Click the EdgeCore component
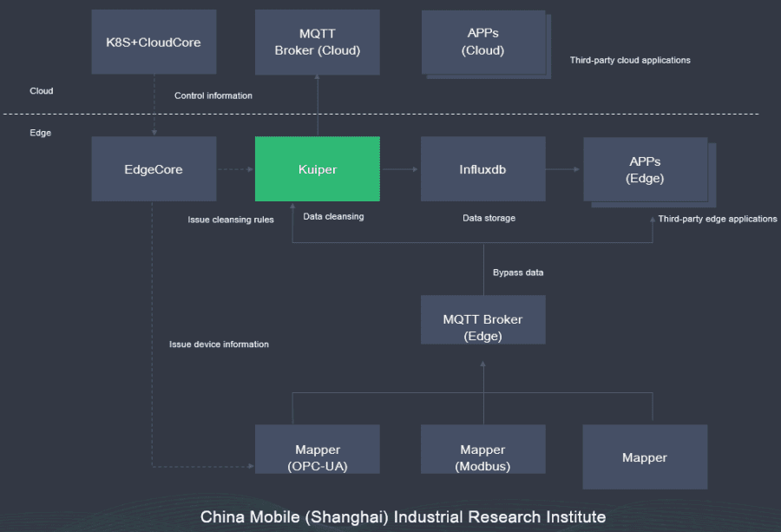781x532 pixels. 154,168
